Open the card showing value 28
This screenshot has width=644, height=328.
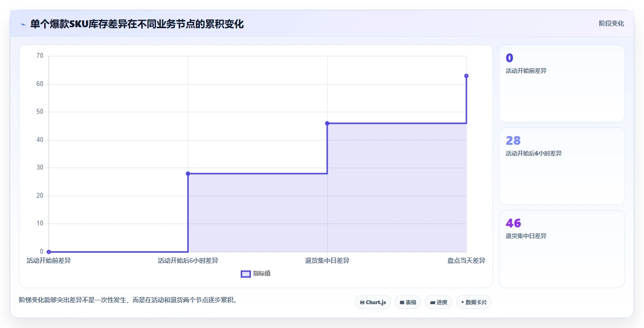click(x=561, y=166)
